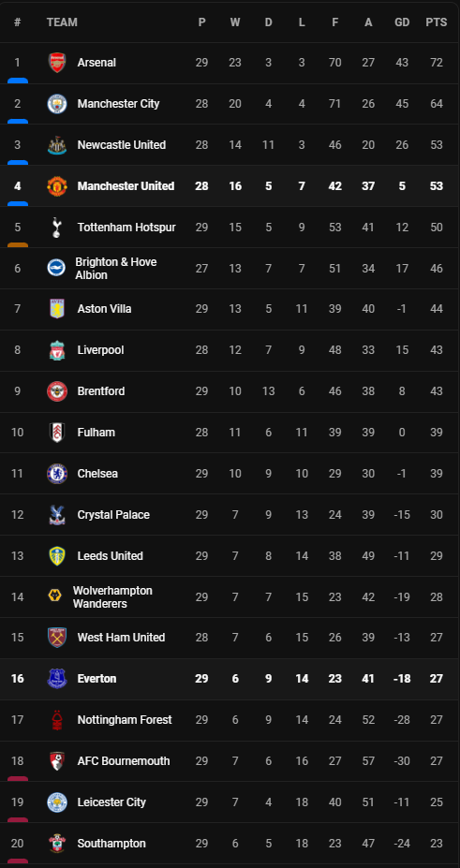Select the Chelsea crest icon

click(x=57, y=473)
